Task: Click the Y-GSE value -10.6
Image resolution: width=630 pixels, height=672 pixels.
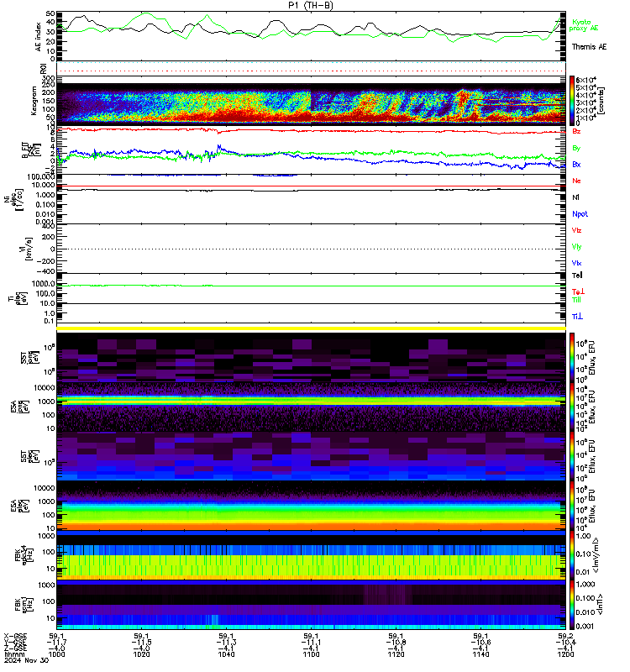Action: 480,643
